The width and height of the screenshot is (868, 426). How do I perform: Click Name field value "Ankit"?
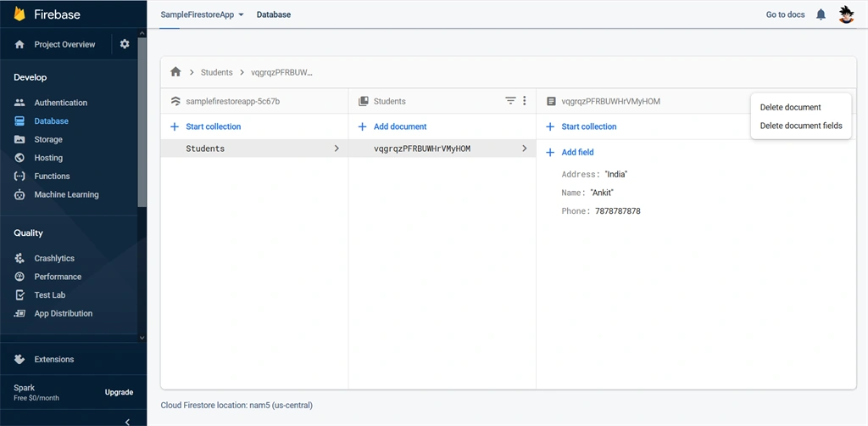click(x=603, y=193)
